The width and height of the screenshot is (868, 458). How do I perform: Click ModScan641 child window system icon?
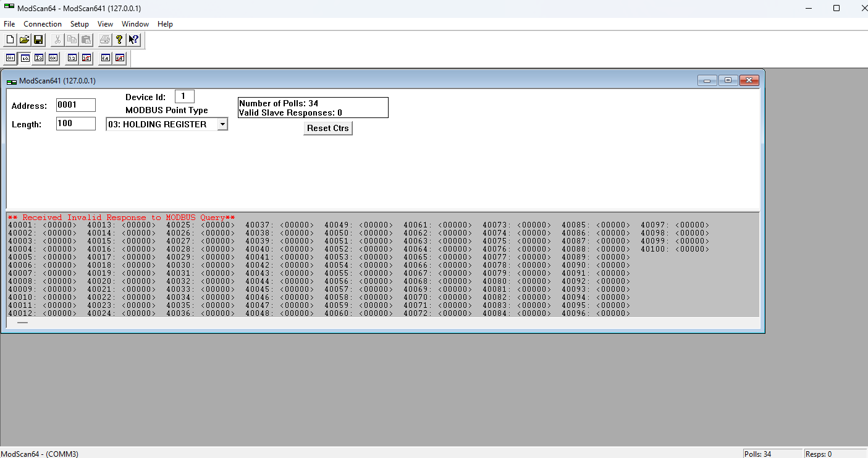(x=12, y=81)
